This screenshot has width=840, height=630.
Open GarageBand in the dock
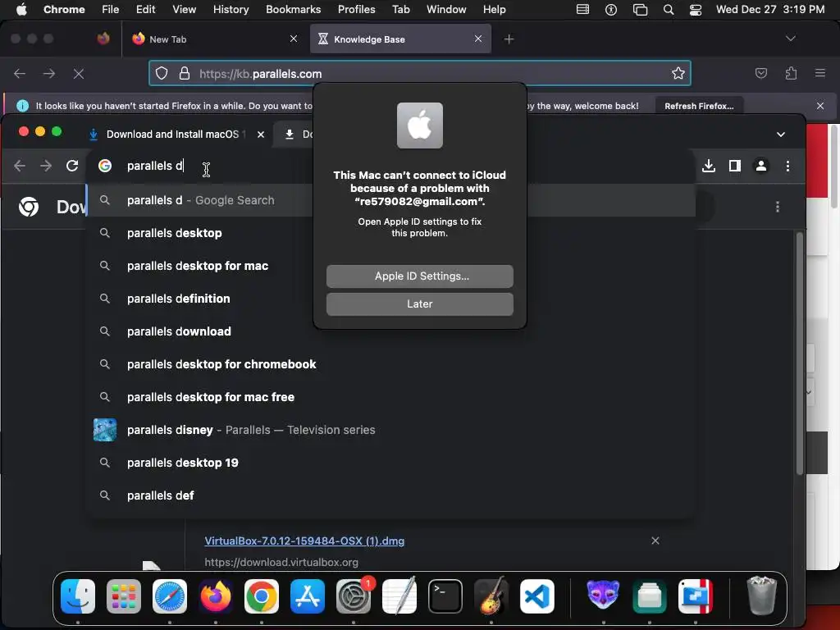click(491, 596)
